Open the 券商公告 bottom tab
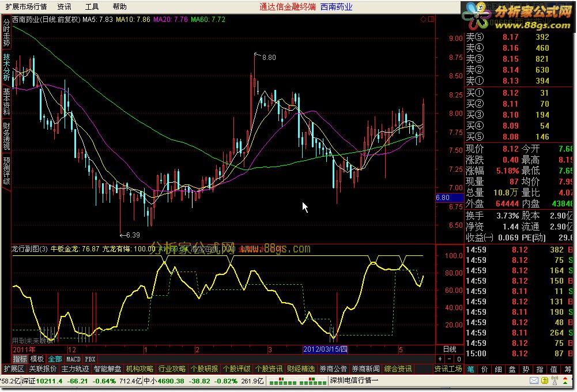The width and height of the screenshot is (577, 392). pos(333,369)
